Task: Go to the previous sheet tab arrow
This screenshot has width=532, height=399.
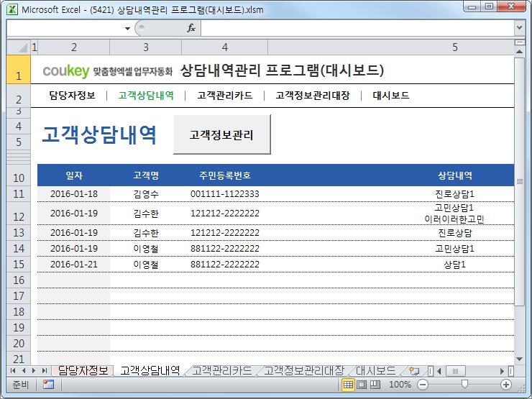Action: 24,371
